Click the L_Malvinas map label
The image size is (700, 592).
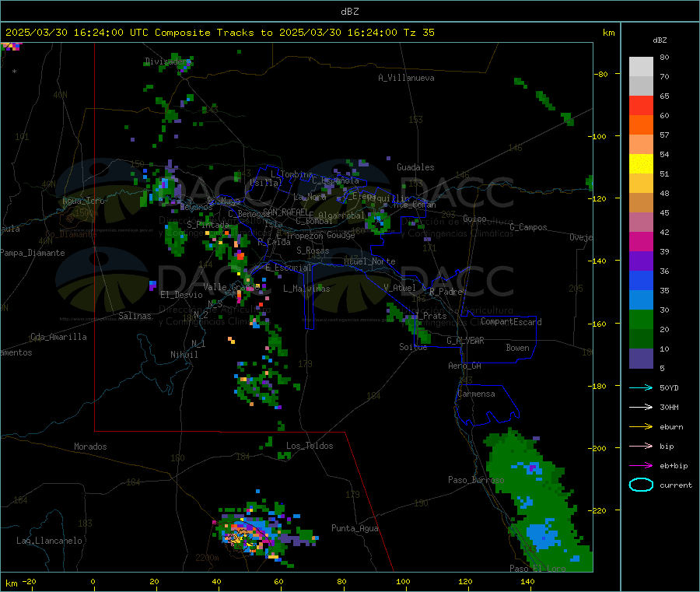[306, 289]
